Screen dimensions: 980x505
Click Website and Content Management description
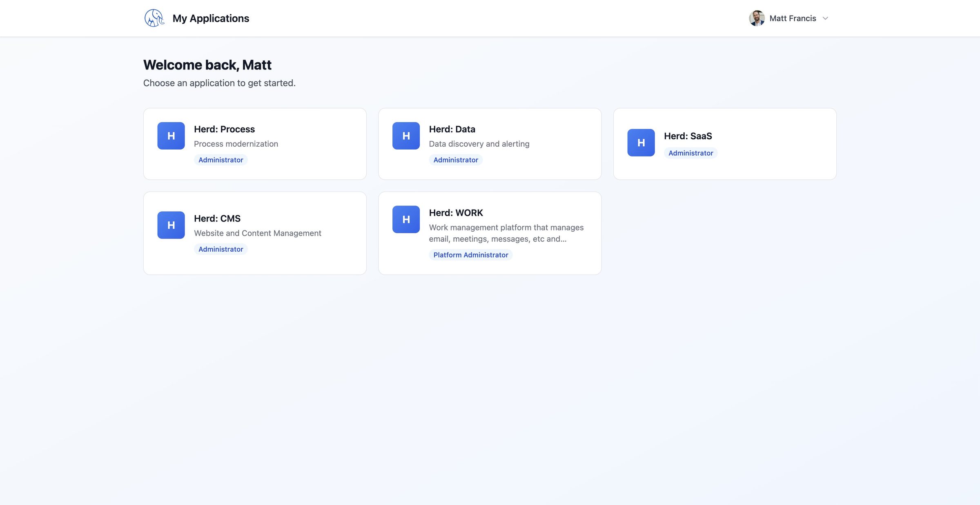point(258,233)
